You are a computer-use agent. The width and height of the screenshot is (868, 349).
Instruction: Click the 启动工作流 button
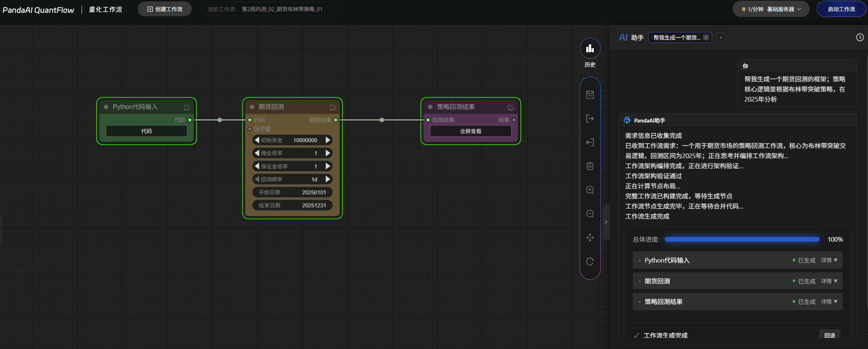tap(841, 9)
